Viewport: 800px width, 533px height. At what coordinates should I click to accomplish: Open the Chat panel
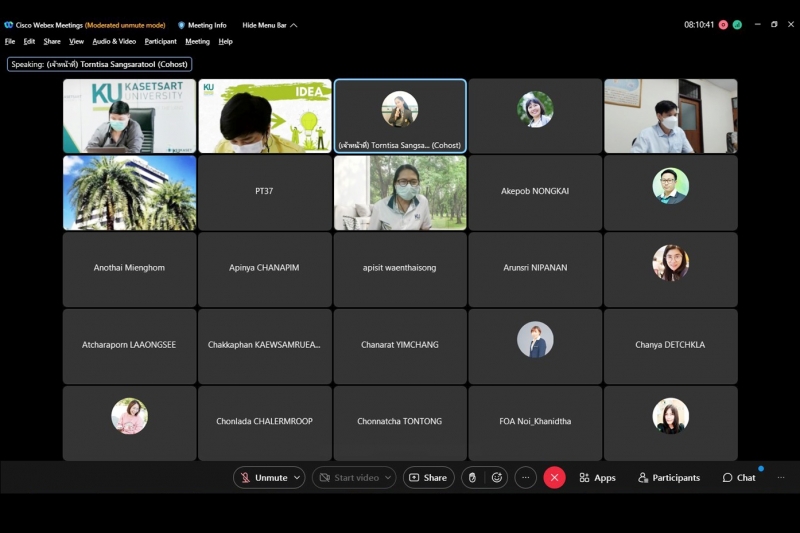pyautogui.click(x=739, y=478)
